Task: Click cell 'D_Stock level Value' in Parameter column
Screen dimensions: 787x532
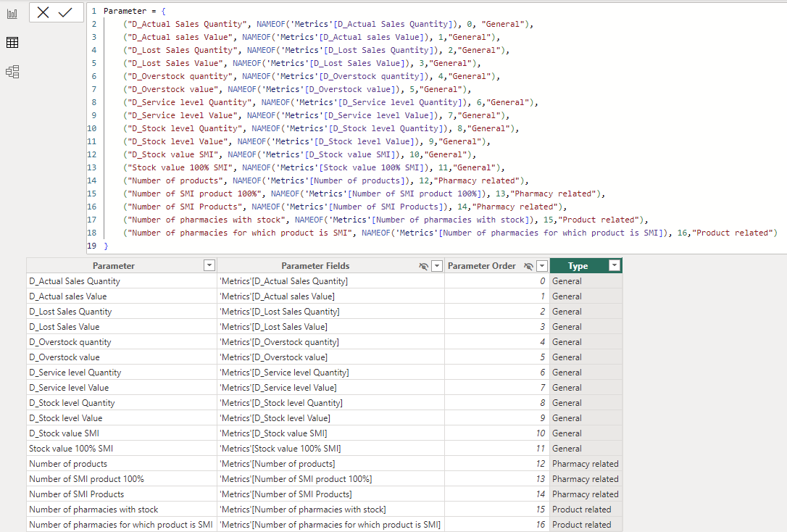Action: click(x=122, y=418)
